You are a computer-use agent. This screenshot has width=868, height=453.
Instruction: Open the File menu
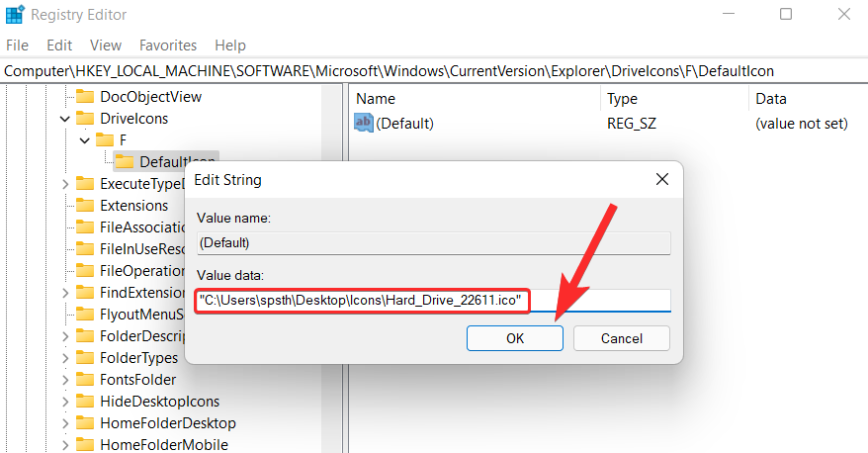coord(17,45)
